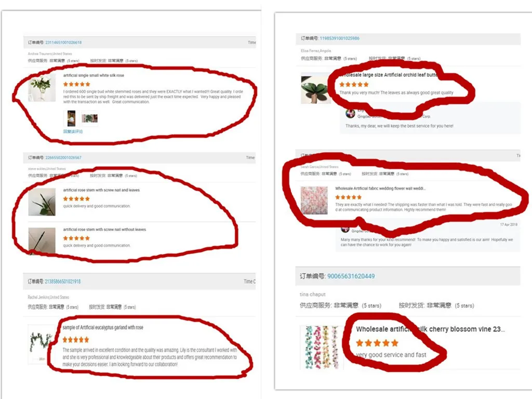Click the white silk rose product thumbnail
The image size is (532, 399).
[x=42, y=88]
